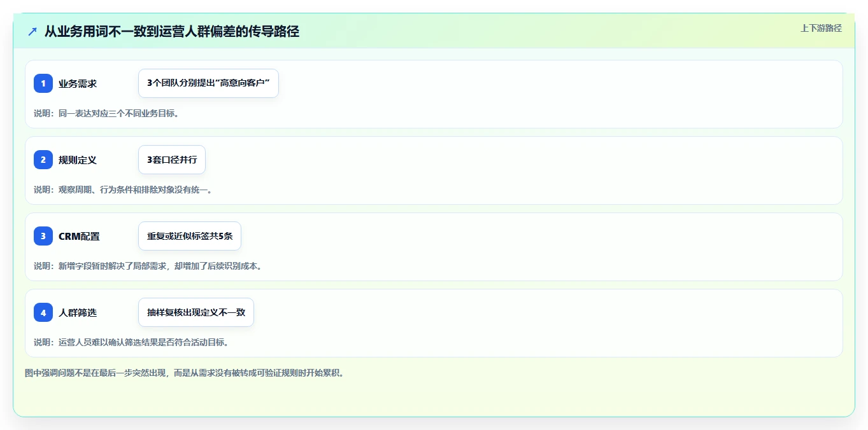Click the chip 重复或近似标签共5条

190,236
